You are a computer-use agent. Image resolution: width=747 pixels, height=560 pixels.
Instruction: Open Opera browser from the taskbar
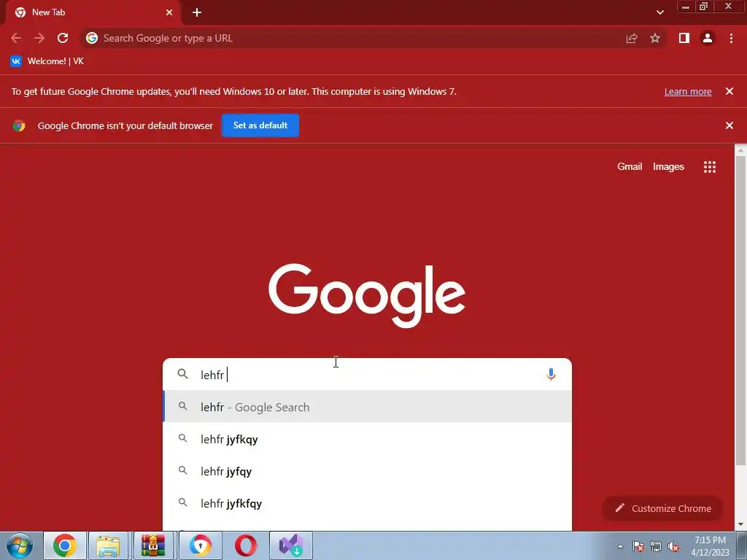(246, 545)
